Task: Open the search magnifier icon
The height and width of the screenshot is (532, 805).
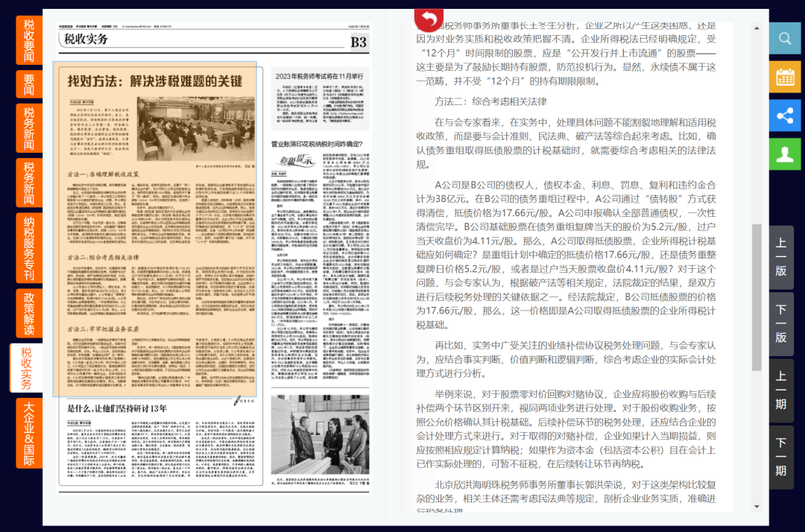Action: 785,38
